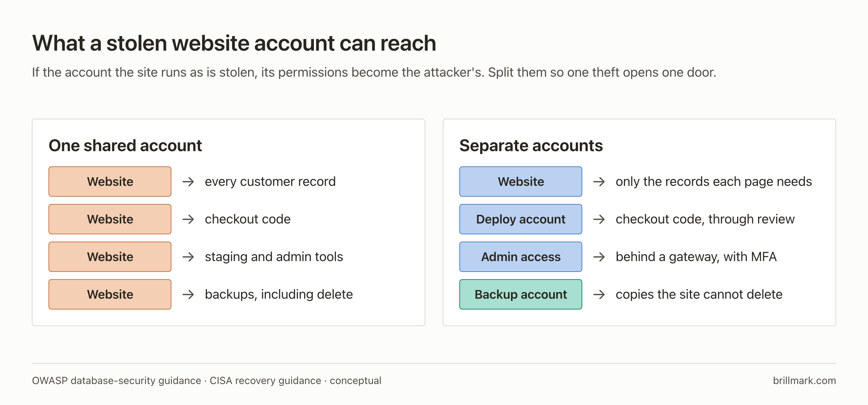Click the 'One shared account' heading
Image resolution: width=868 pixels, height=405 pixels.
(125, 146)
